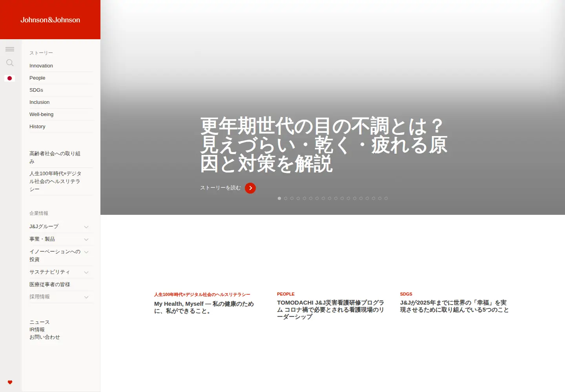Viewport: 565px width, 392px height.
Task: Select the third carousel dot
Action: click(292, 198)
